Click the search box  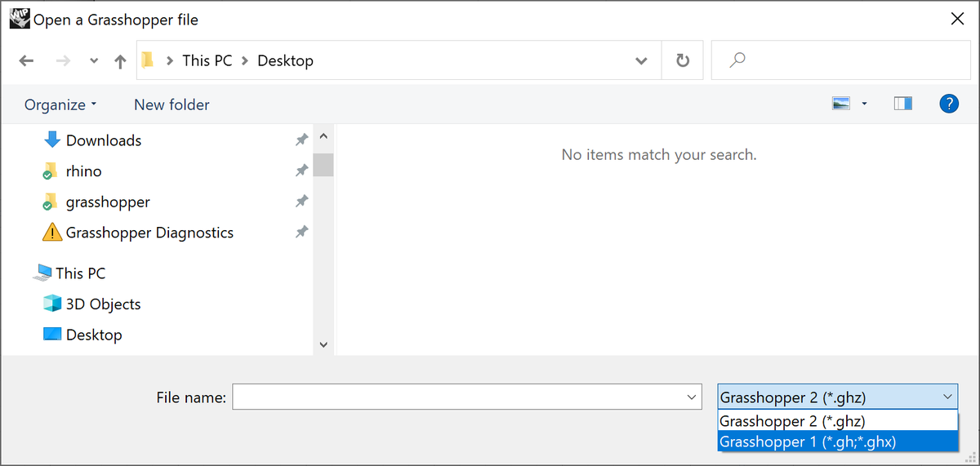[x=841, y=60]
